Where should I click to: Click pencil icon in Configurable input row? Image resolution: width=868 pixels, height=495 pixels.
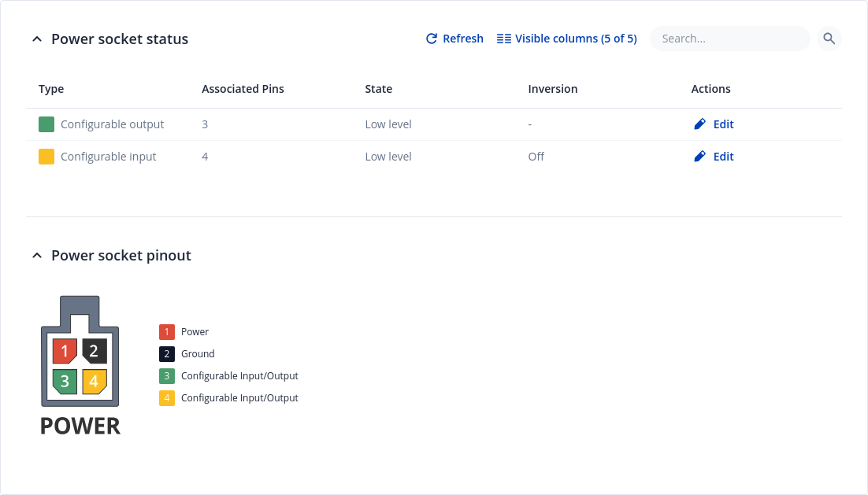click(699, 157)
